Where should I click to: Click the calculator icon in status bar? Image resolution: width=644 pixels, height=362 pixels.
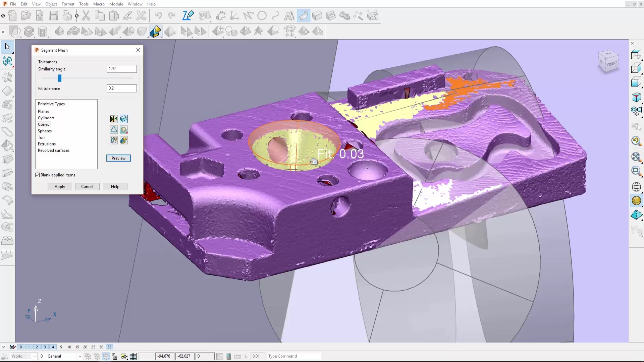(229, 356)
